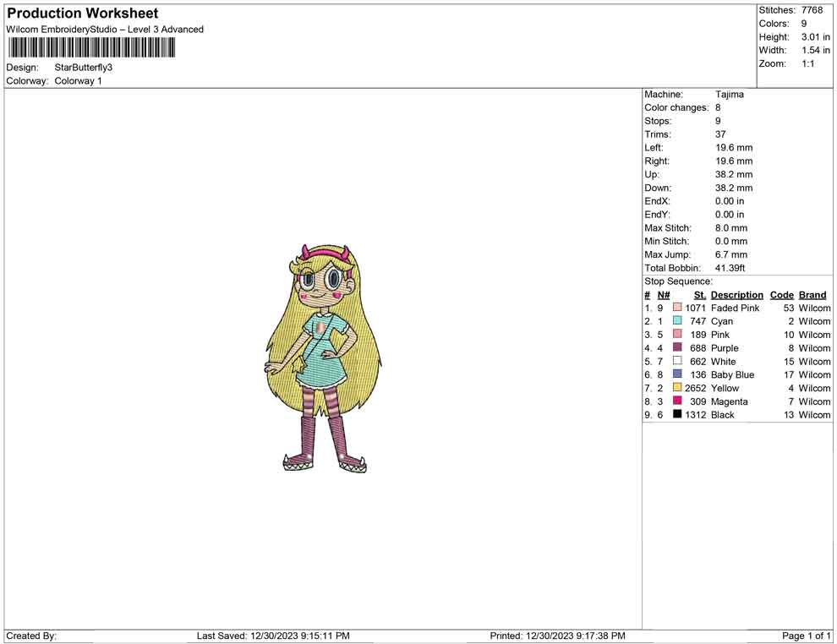Screen dimensions: 837x644
Task: Click the barcode under the worksheet title
Action: [x=91, y=48]
